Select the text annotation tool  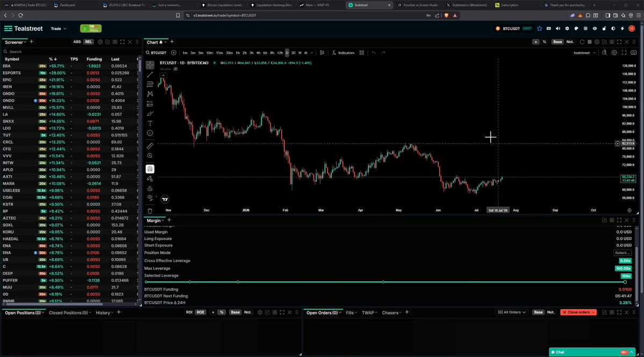150,123
